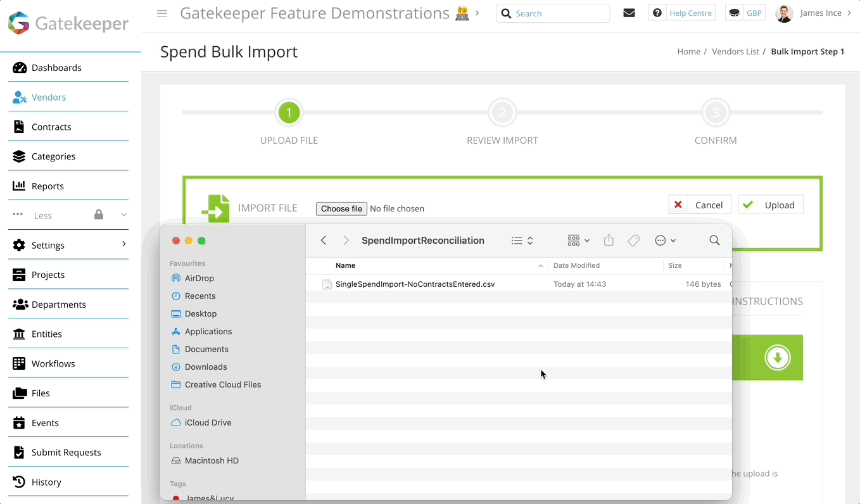This screenshot has width=860, height=504.
Task: Click the Tags icon in the Finder toolbar
Action: pyautogui.click(x=633, y=240)
